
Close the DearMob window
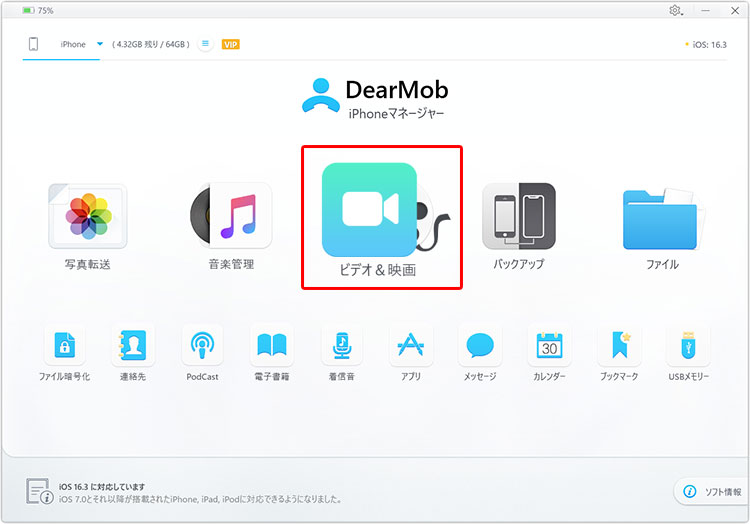pyautogui.click(x=735, y=11)
